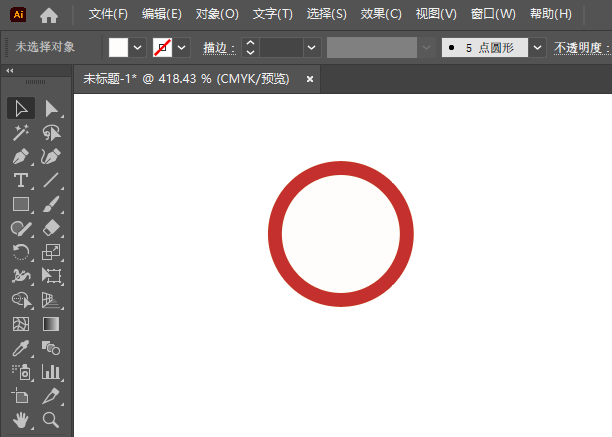Select the Curvature tool
The height and width of the screenshot is (437, 612).
pyautogui.click(x=51, y=156)
